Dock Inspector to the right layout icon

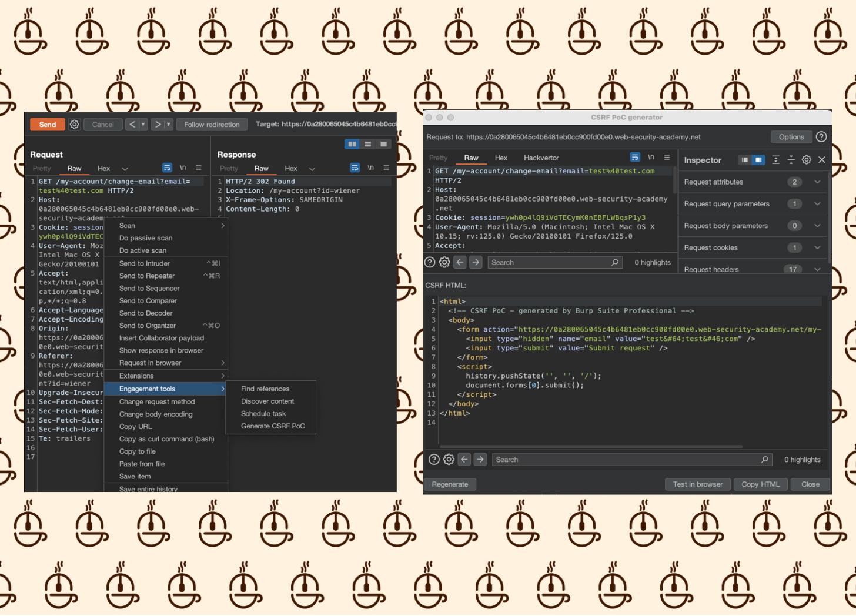click(758, 160)
